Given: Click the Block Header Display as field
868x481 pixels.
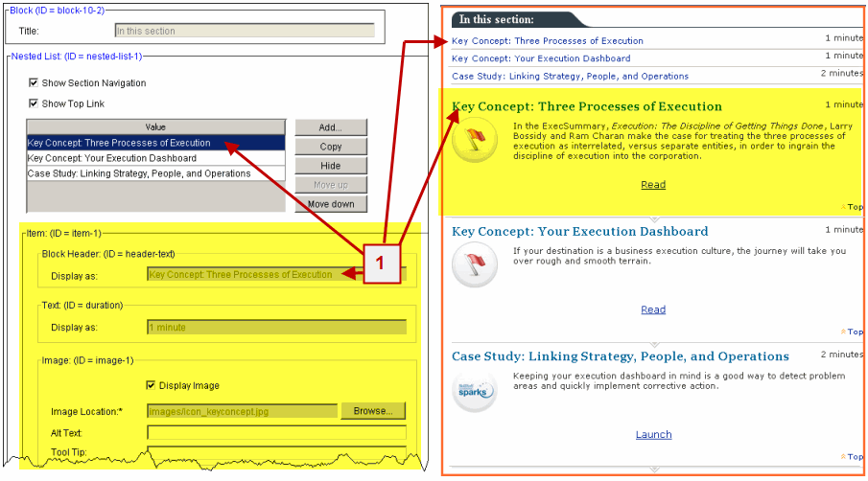Looking at the screenshot, I should coord(277,274).
